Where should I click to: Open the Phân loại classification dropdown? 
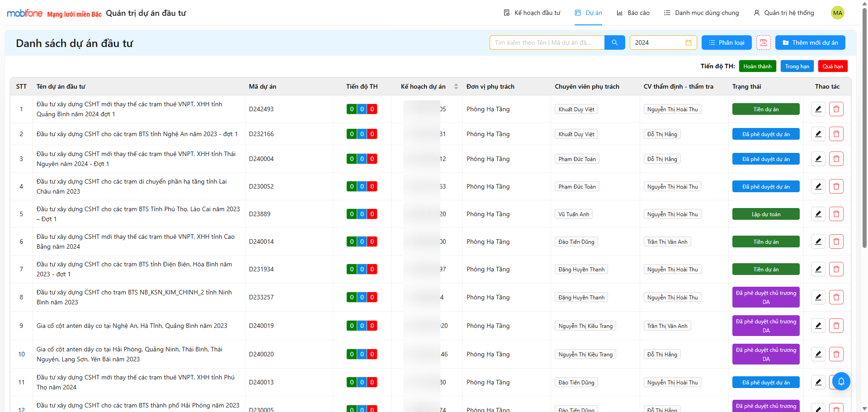(x=726, y=43)
